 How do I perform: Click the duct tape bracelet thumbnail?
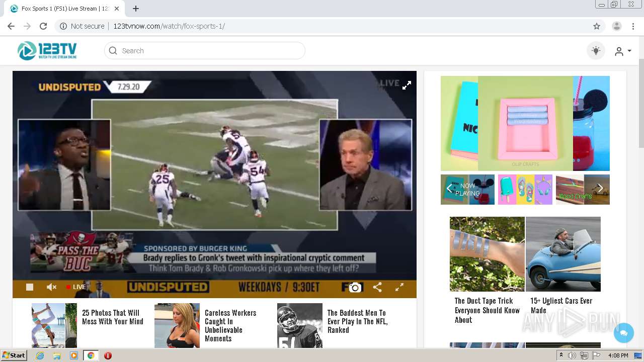[487, 254]
